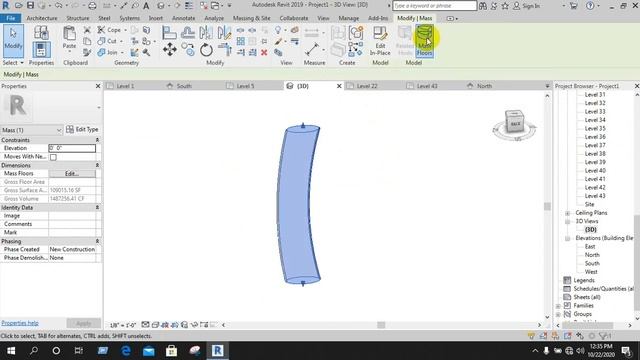This screenshot has width=640, height=360.
Task: Click the 3D view vertical scrollbar thumb
Action: [547, 206]
